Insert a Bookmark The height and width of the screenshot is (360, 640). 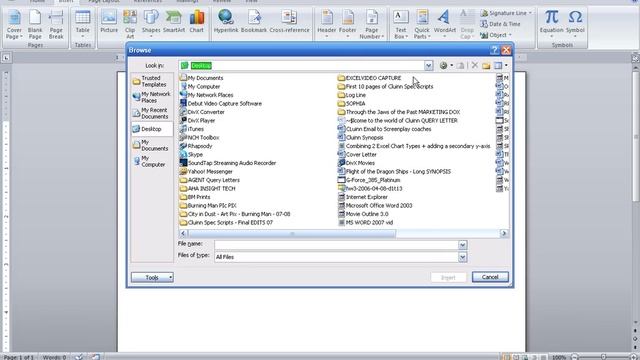pyautogui.click(x=254, y=22)
